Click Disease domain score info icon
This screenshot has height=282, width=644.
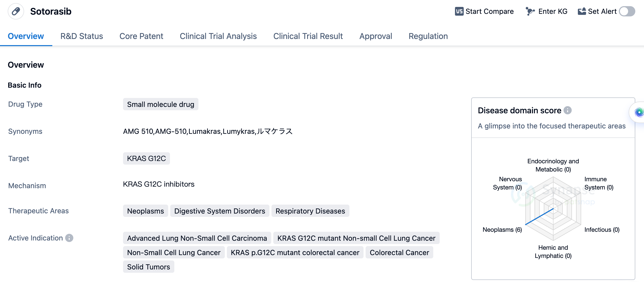[568, 110]
